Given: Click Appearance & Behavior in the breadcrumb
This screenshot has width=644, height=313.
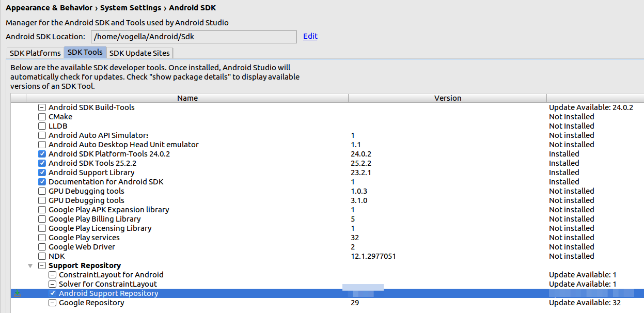Looking at the screenshot, I should click(x=49, y=8).
